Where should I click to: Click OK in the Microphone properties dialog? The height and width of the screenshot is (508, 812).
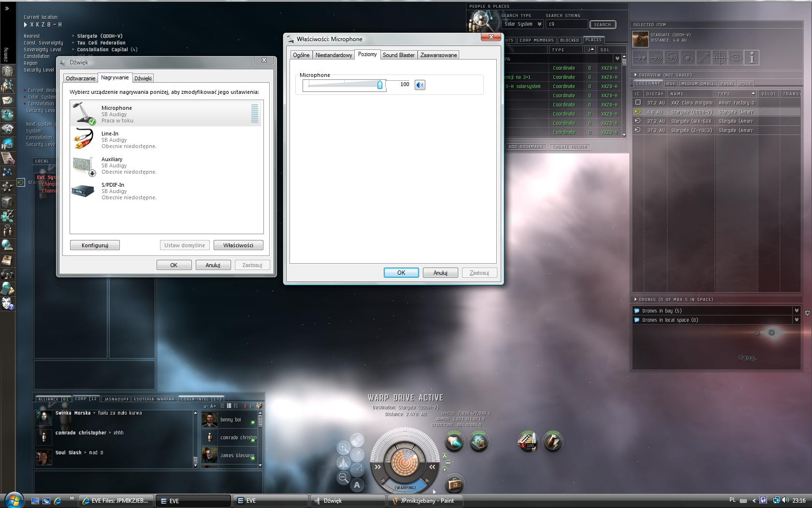[401, 273]
